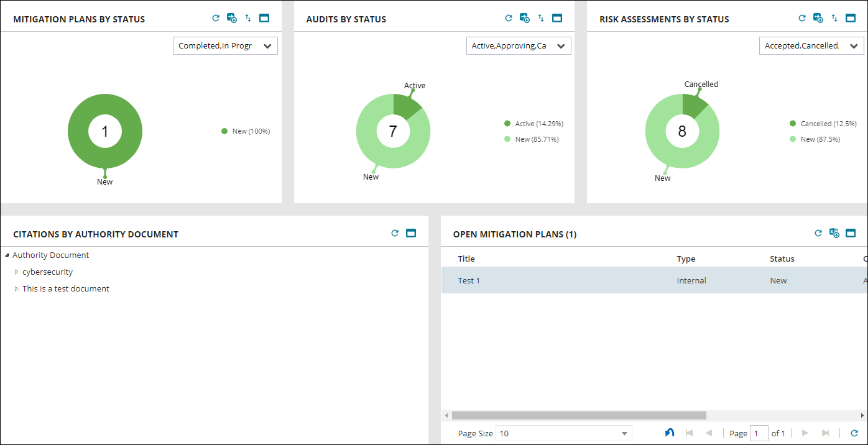Export the Open Mitigation Plans data
Image resolution: width=868 pixels, height=445 pixels.
[x=834, y=234]
